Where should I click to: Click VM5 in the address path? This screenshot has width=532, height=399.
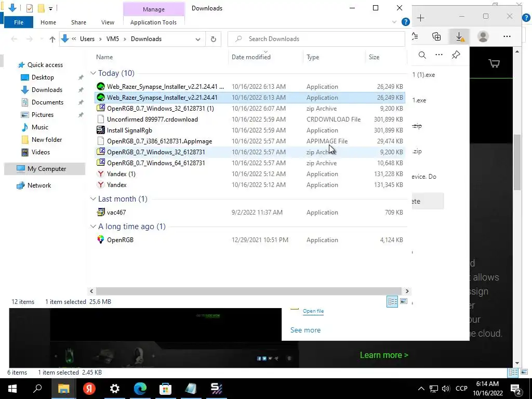click(x=113, y=39)
